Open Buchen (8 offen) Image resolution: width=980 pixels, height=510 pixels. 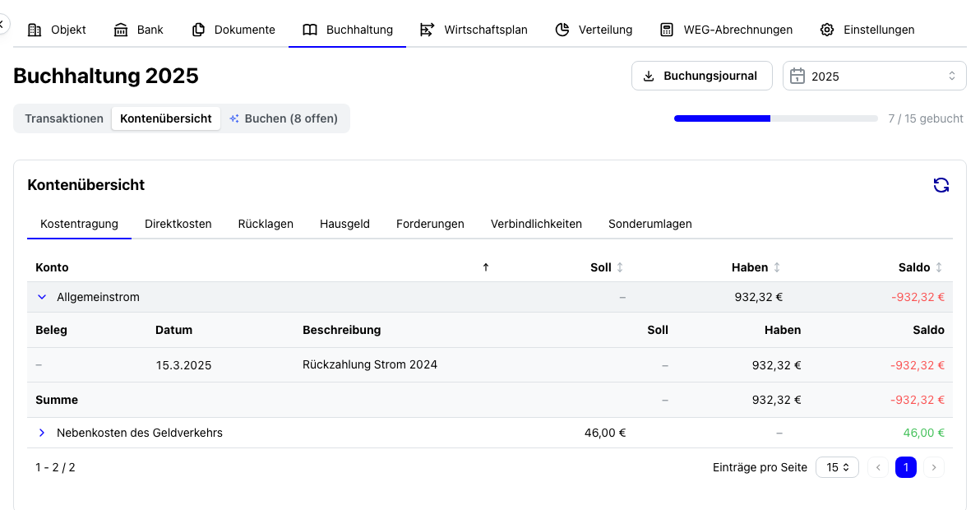[284, 118]
